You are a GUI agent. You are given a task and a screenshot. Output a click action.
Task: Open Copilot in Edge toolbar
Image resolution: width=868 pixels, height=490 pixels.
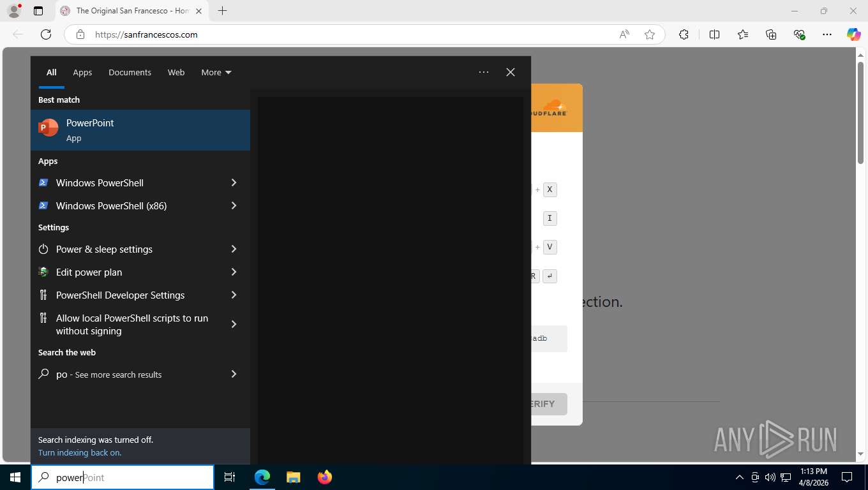[x=853, y=34]
